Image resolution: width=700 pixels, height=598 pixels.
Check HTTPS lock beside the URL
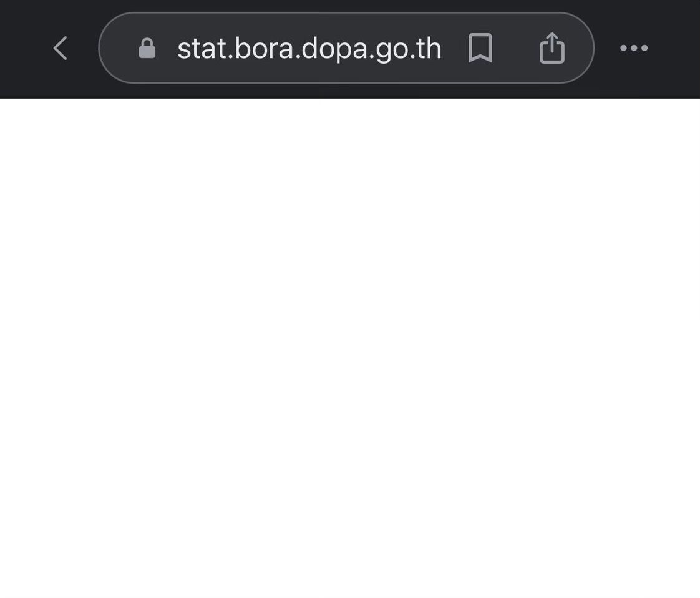coord(147,48)
